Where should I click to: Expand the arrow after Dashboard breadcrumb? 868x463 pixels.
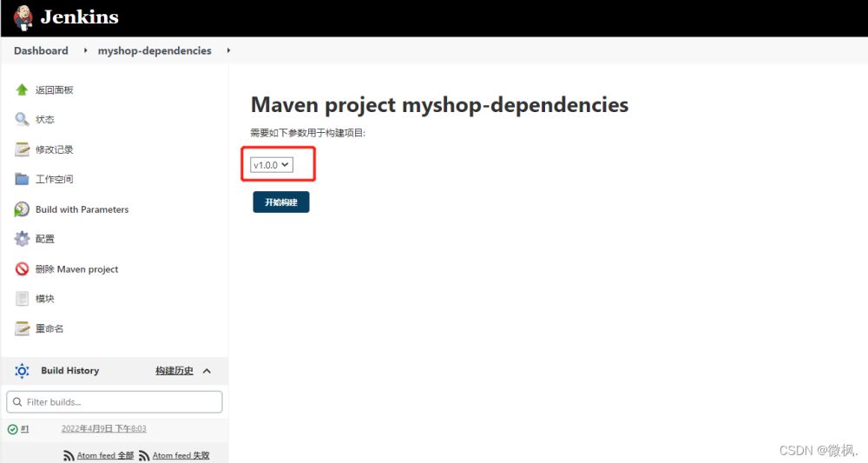tap(85, 50)
